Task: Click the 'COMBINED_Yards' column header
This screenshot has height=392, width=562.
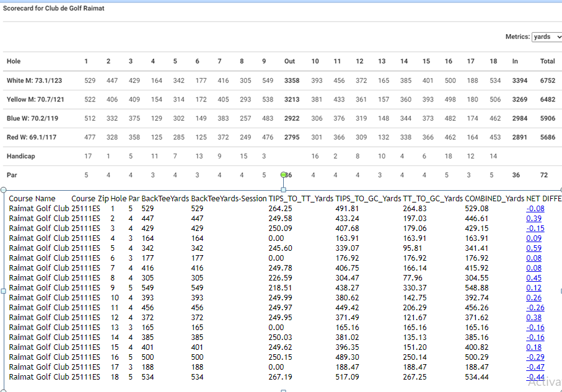Action: 494,199
